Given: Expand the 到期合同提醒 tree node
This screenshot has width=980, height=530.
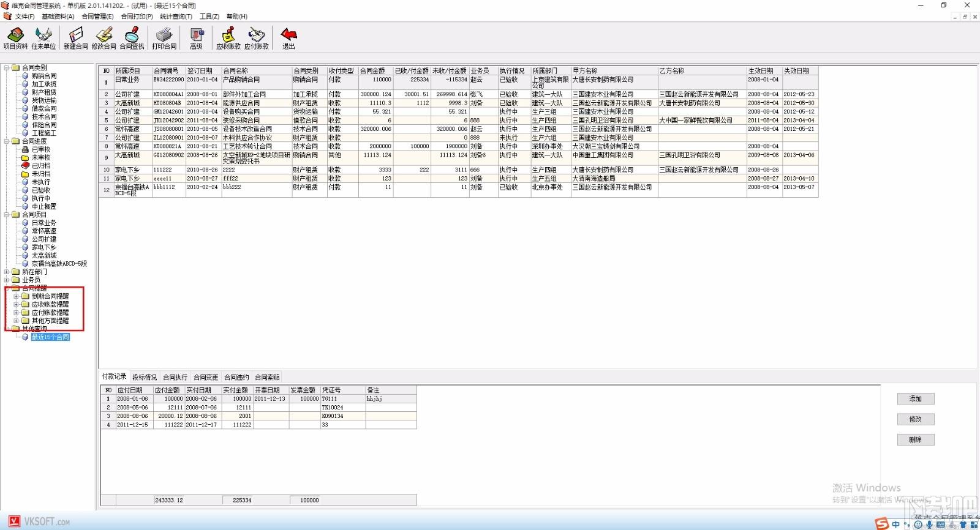Looking at the screenshot, I should [x=17, y=296].
